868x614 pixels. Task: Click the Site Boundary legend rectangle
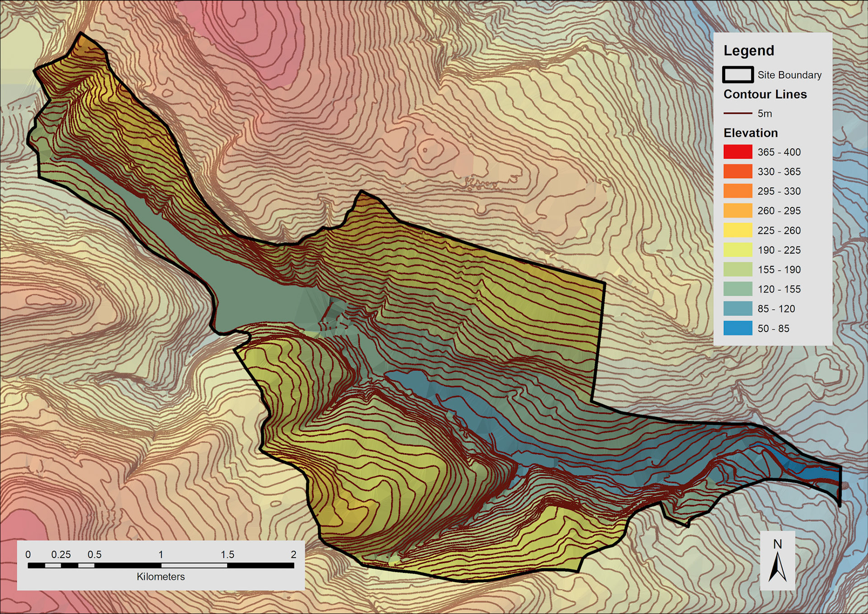(738, 75)
